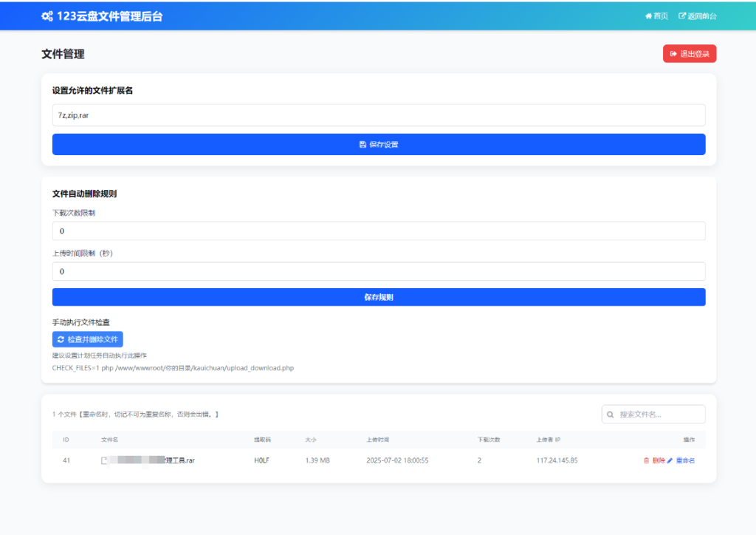Click the refresh icon on 检查并删除文件
Image resolution: width=756 pixels, height=535 pixels.
(61, 339)
